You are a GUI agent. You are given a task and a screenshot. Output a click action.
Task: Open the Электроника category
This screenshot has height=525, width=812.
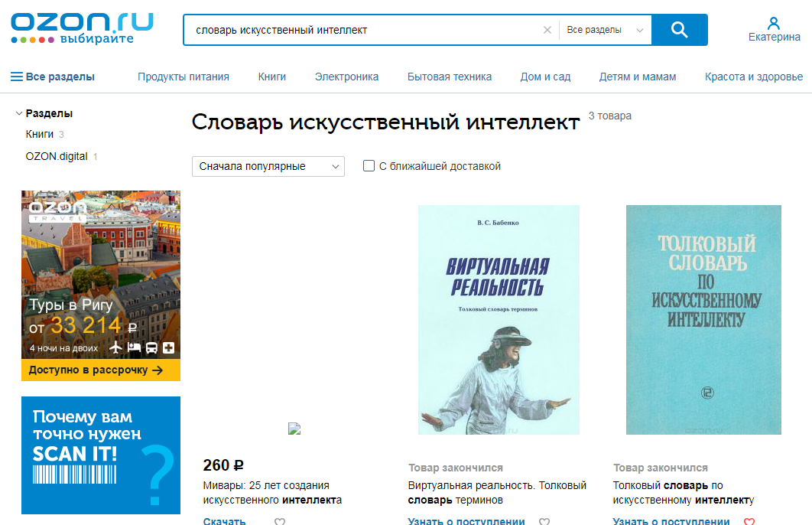pyautogui.click(x=346, y=77)
